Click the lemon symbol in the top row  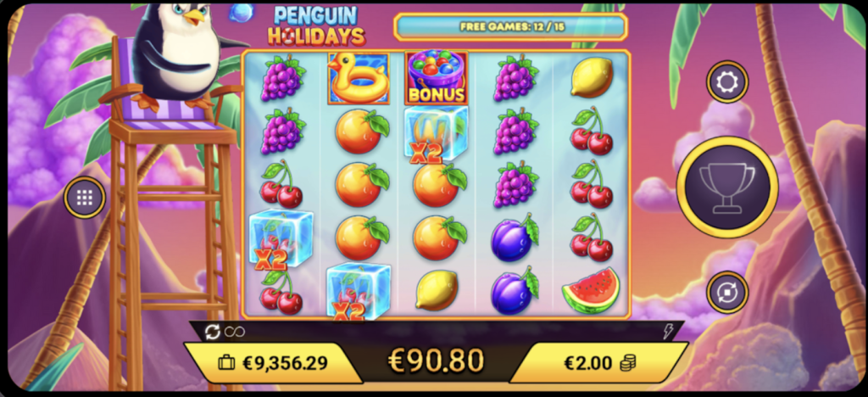[x=592, y=77]
